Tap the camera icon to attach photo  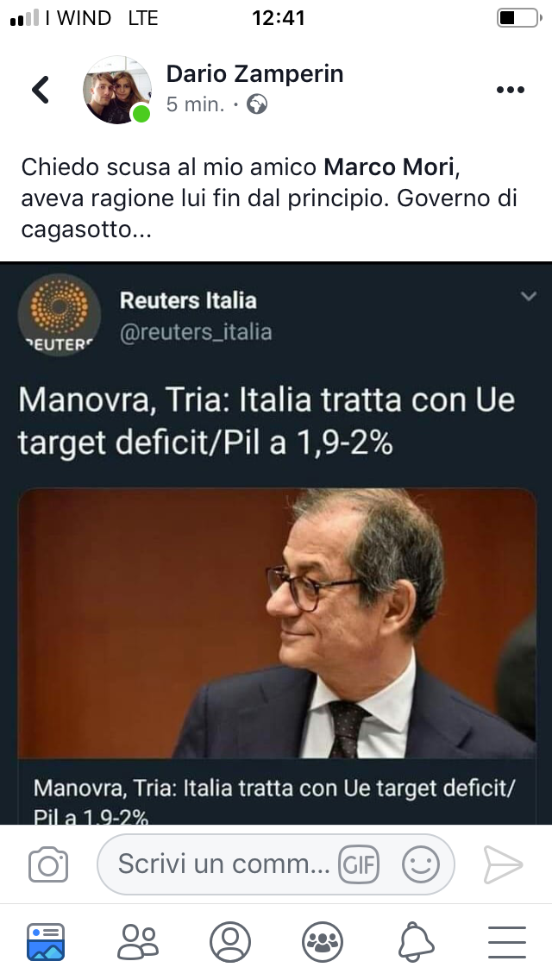click(x=48, y=864)
